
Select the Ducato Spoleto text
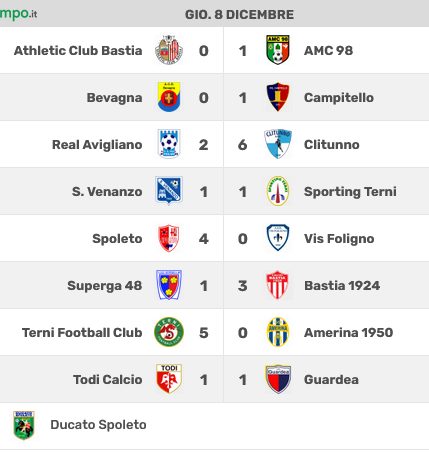[98, 425]
